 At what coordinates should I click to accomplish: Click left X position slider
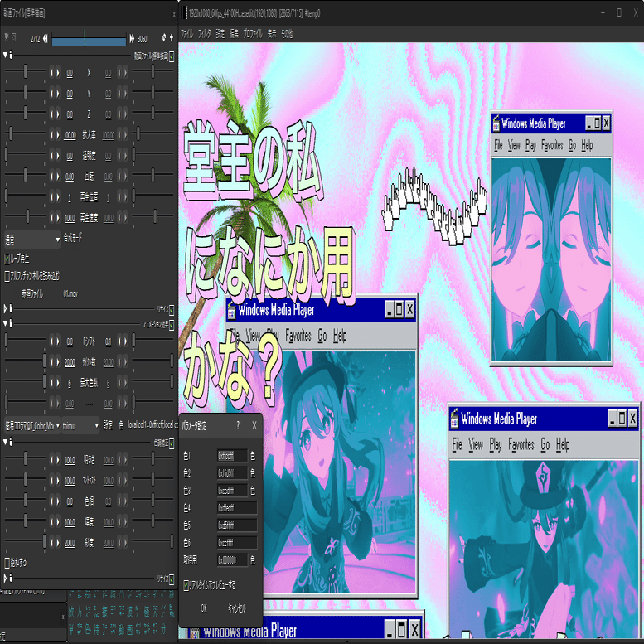coord(25,71)
